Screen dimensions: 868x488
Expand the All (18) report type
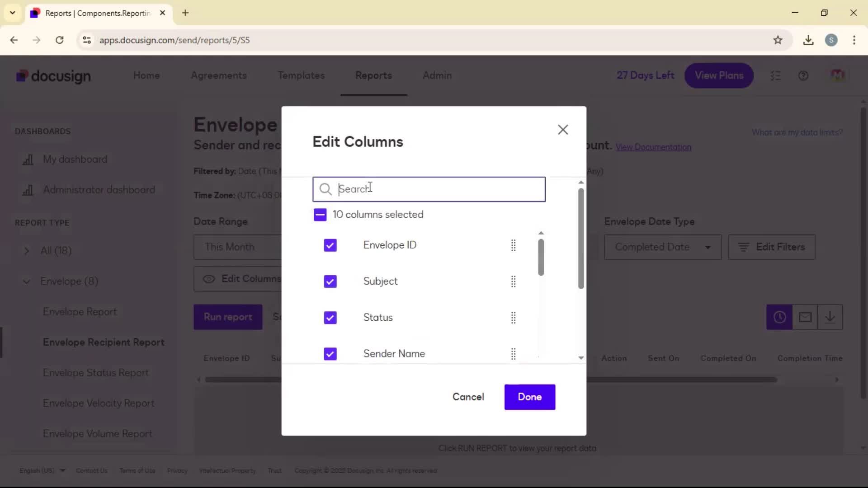pyautogui.click(x=26, y=250)
